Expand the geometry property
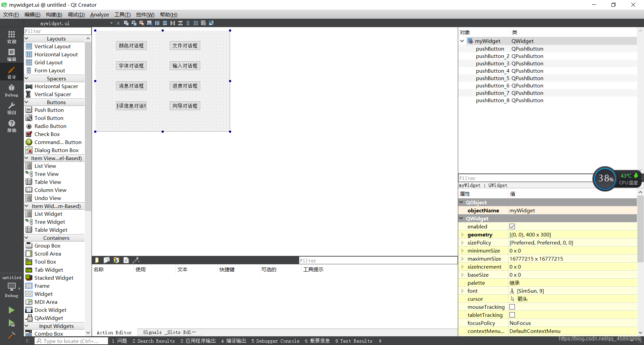Screen dimensions: 644x345 (x=462, y=235)
